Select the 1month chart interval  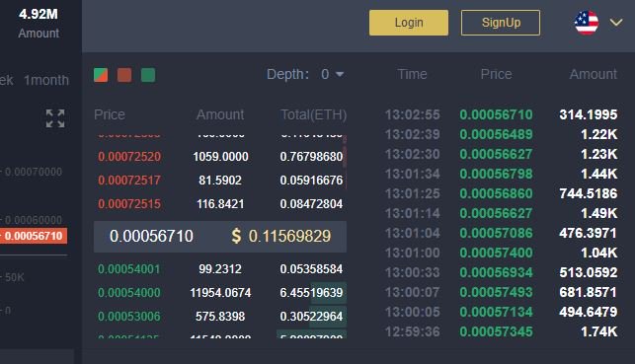pyautogui.click(x=46, y=80)
